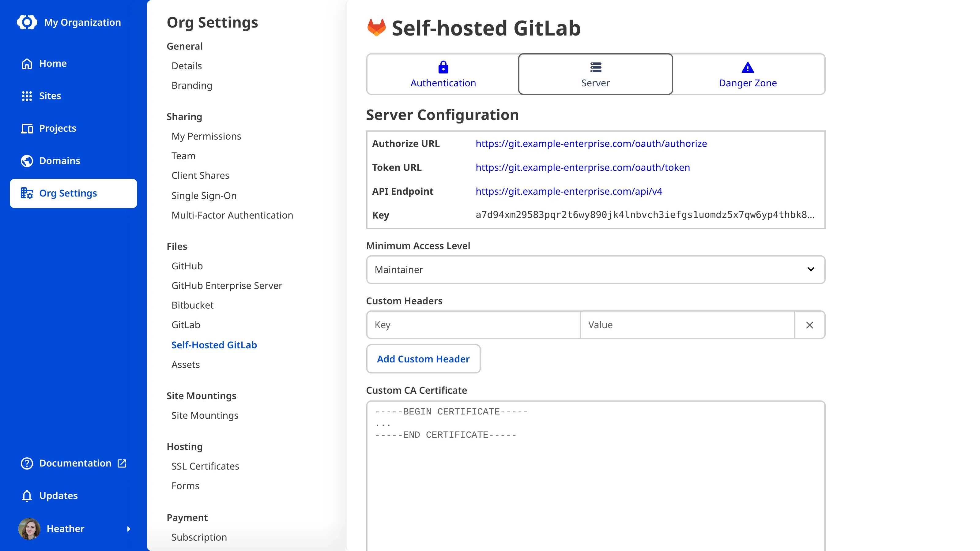Viewport: 980px width, 551px height.
Task: Open Assets settings
Action: click(185, 365)
